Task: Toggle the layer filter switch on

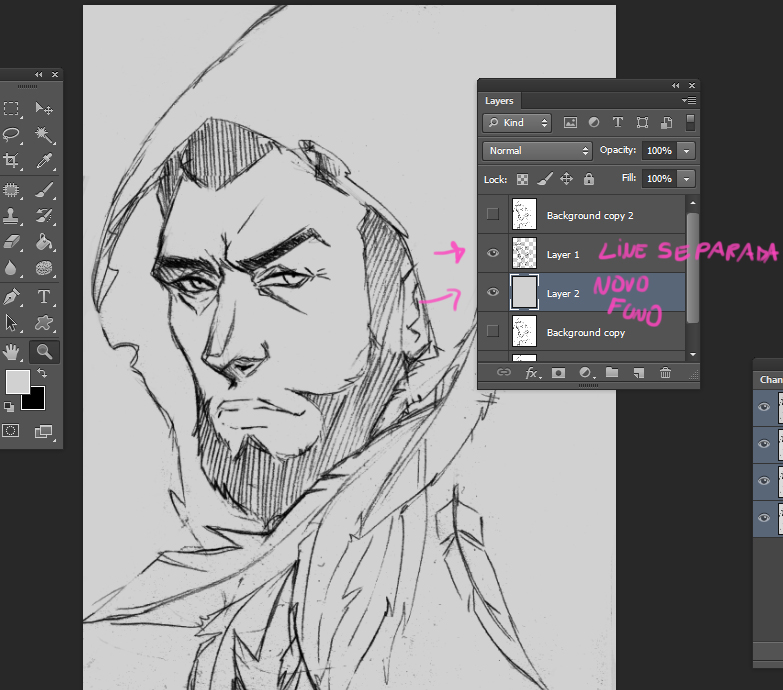Action: coord(690,122)
